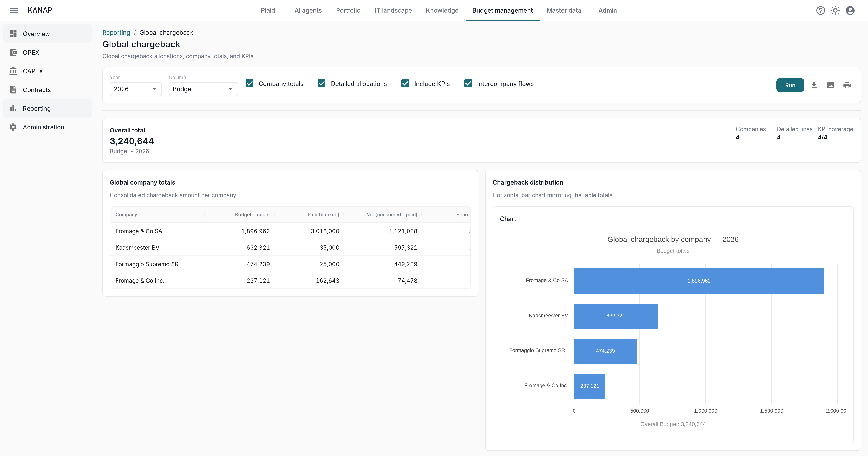Open the Portfolio tab
The height and width of the screenshot is (456, 868).
coord(348,10)
